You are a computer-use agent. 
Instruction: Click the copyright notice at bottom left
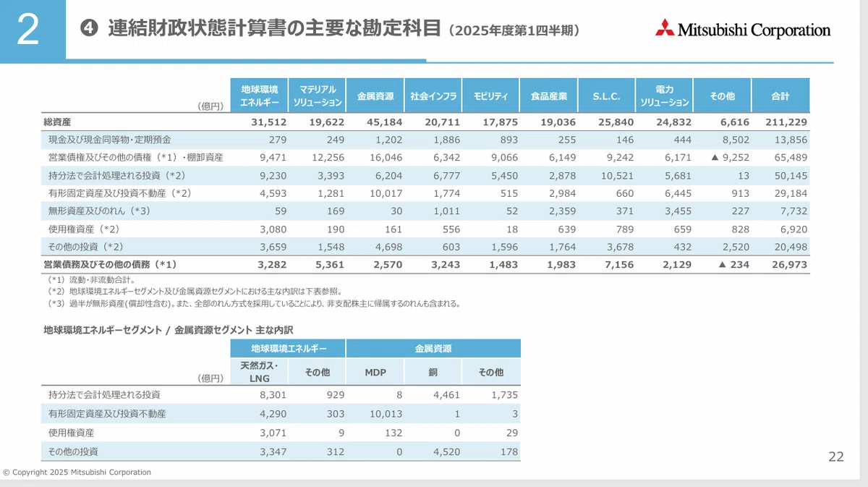77,472
